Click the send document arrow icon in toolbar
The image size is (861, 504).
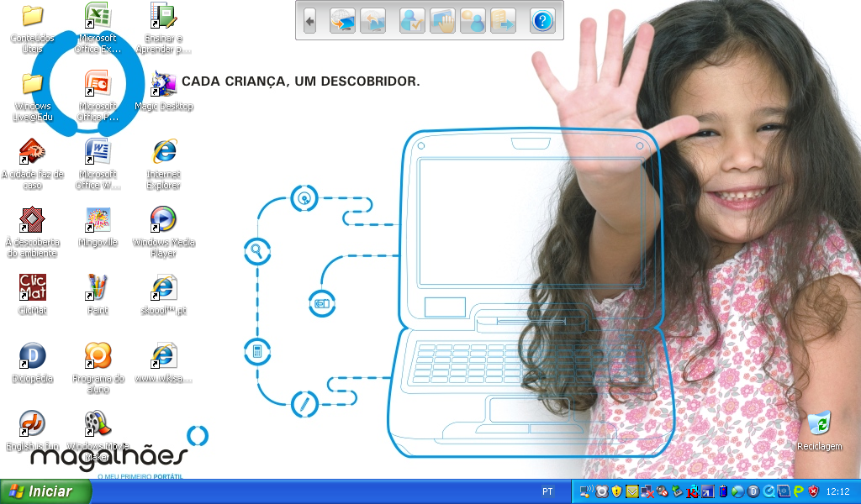(x=503, y=21)
